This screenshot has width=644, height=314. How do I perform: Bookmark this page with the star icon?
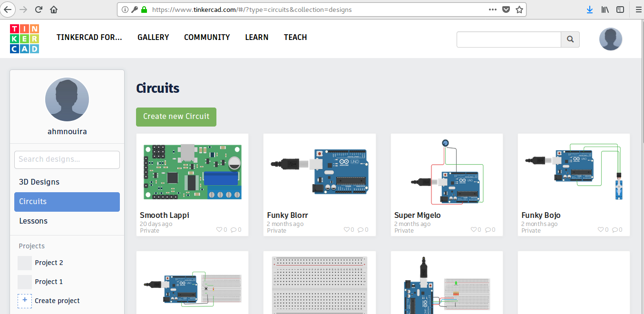tap(519, 9)
